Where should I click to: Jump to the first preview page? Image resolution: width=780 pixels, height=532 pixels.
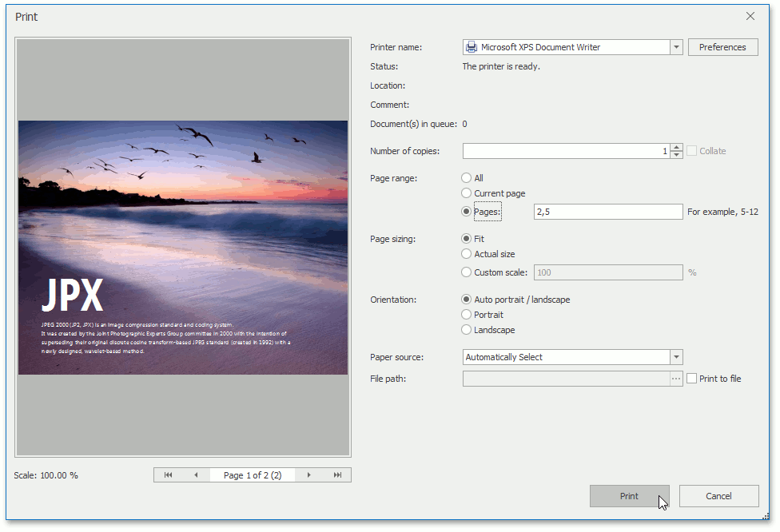coord(169,474)
